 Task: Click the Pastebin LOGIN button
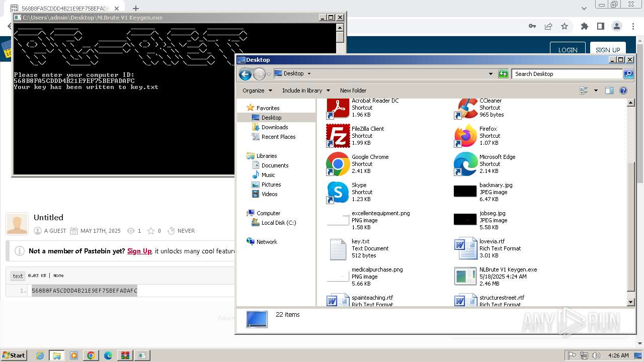tap(568, 49)
